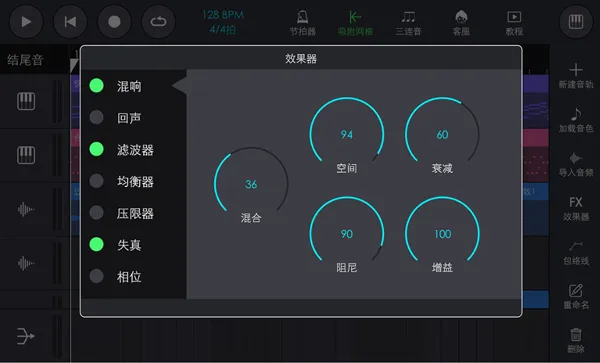This screenshot has height=363, width=600.
Task: Rewind to the beginning of the song
Action: pos(70,22)
